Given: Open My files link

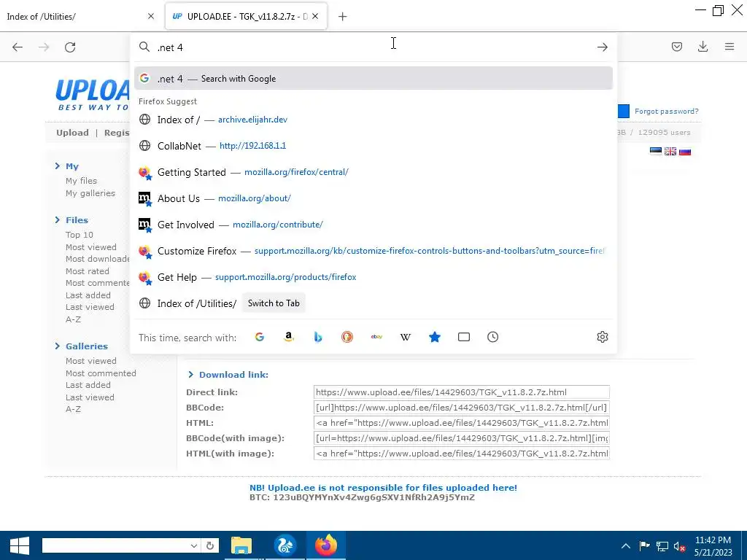Looking at the screenshot, I should point(82,181).
